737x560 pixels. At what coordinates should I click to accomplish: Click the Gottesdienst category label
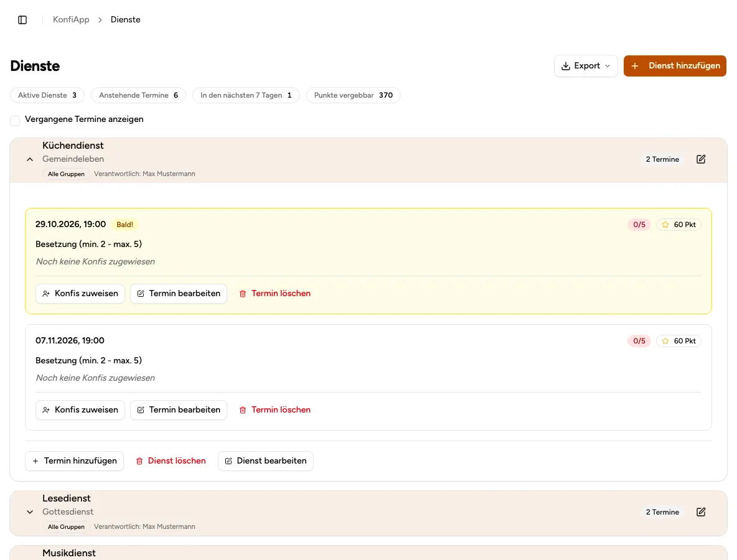click(x=68, y=511)
